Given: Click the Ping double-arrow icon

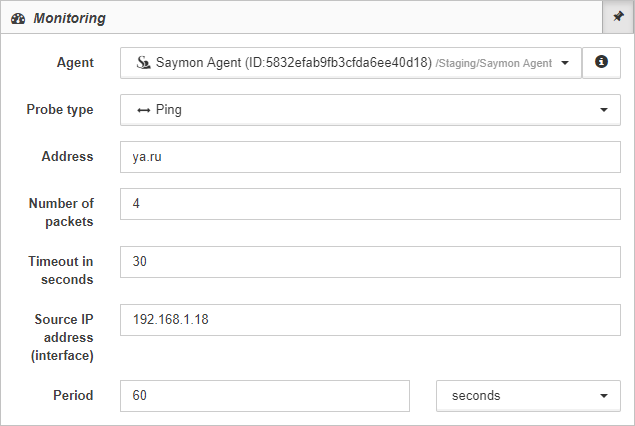Looking at the screenshot, I should click(x=143, y=110).
